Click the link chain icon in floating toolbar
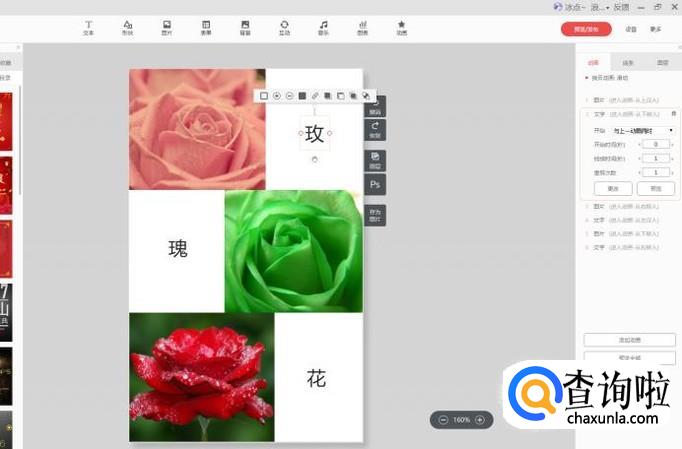Screen dimensions: 682x449 click(315, 96)
